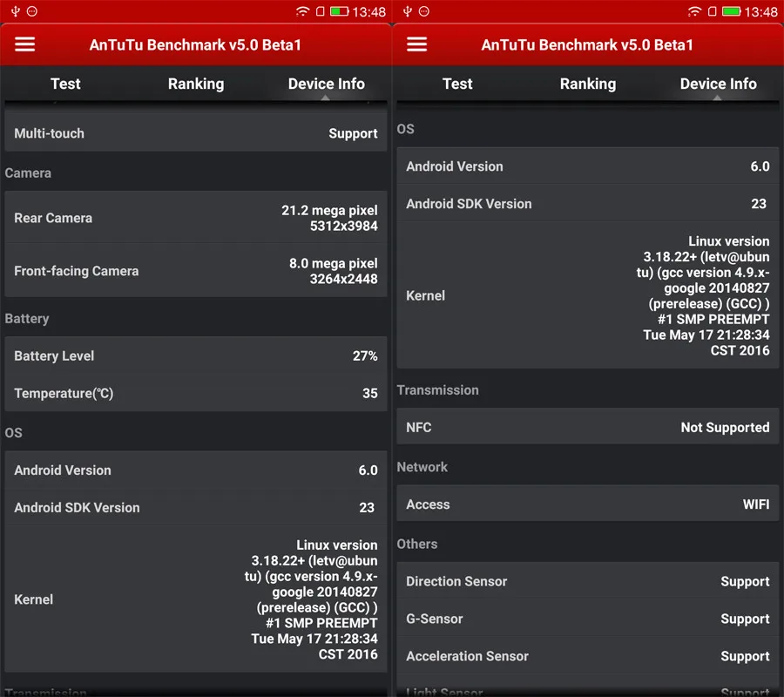Screen dimensions: 784x697
Task: Switch to the Test tab on left screen
Action: click(x=65, y=84)
